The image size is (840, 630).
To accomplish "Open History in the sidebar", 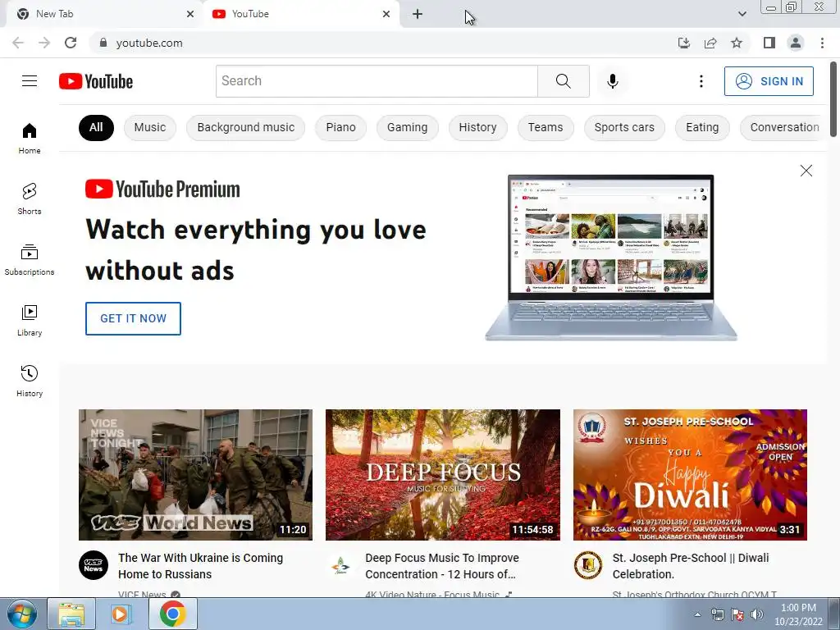I will [30, 381].
